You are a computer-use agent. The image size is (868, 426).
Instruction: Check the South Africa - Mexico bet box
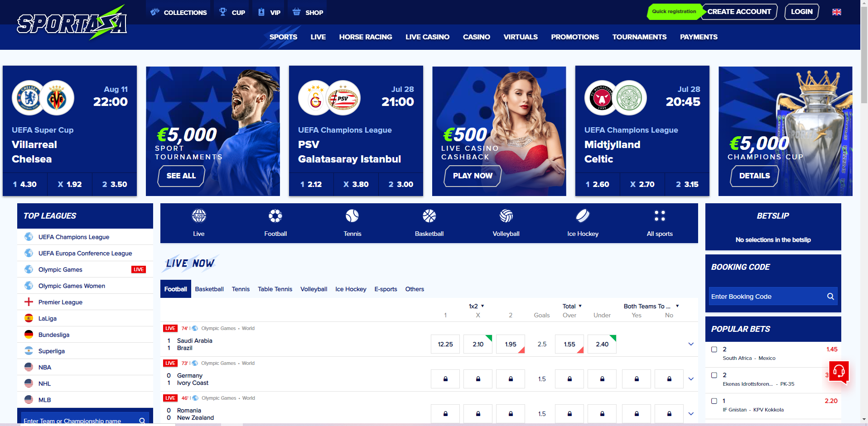714,349
